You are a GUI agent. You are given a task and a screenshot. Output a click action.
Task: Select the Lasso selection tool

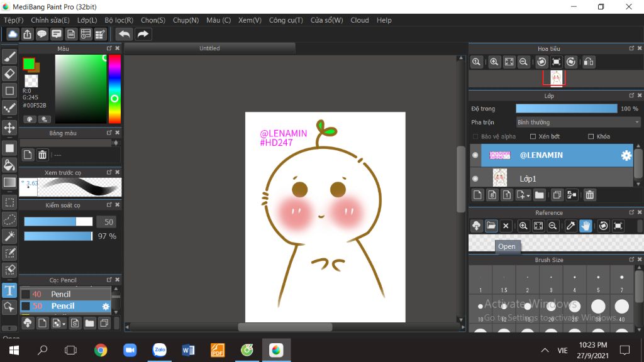pyautogui.click(x=9, y=219)
